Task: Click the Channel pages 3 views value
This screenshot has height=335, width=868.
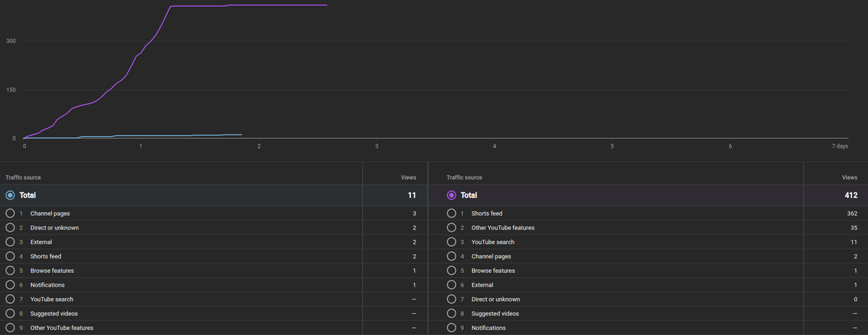Action: pyautogui.click(x=414, y=213)
